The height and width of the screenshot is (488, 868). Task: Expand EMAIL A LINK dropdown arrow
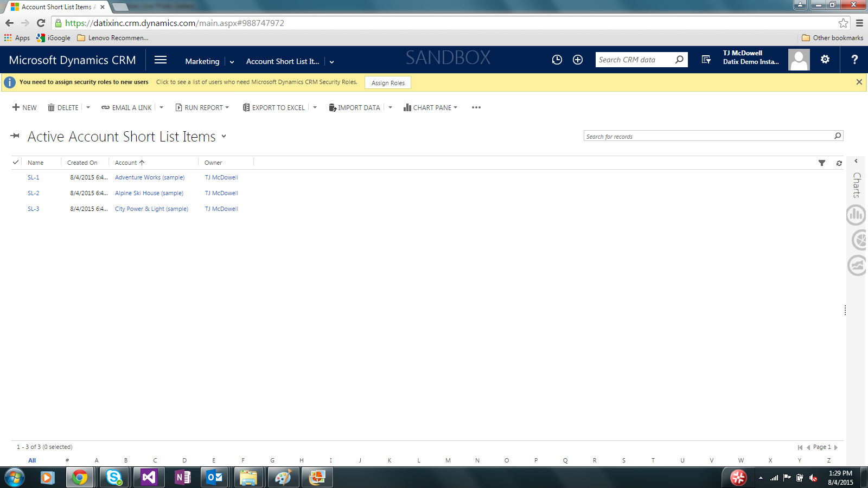coord(162,107)
